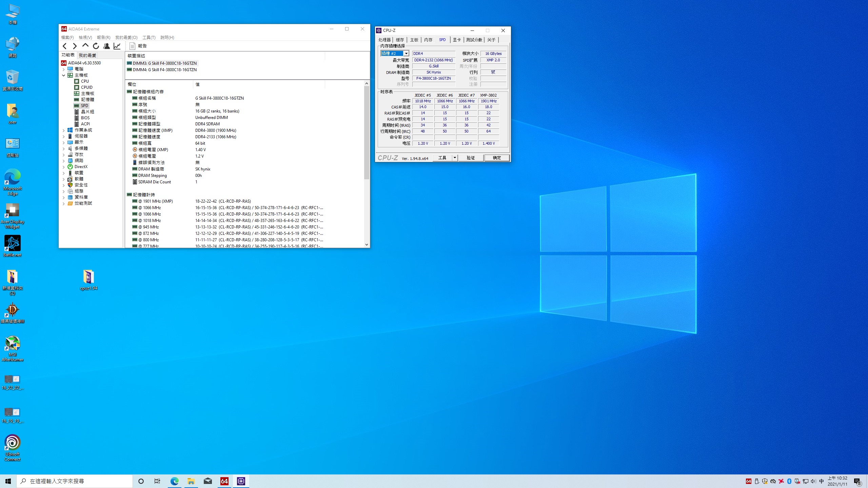Select ACPI item in AIDA64 tree
The height and width of the screenshot is (488, 868).
pyautogui.click(x=85, y=124)
